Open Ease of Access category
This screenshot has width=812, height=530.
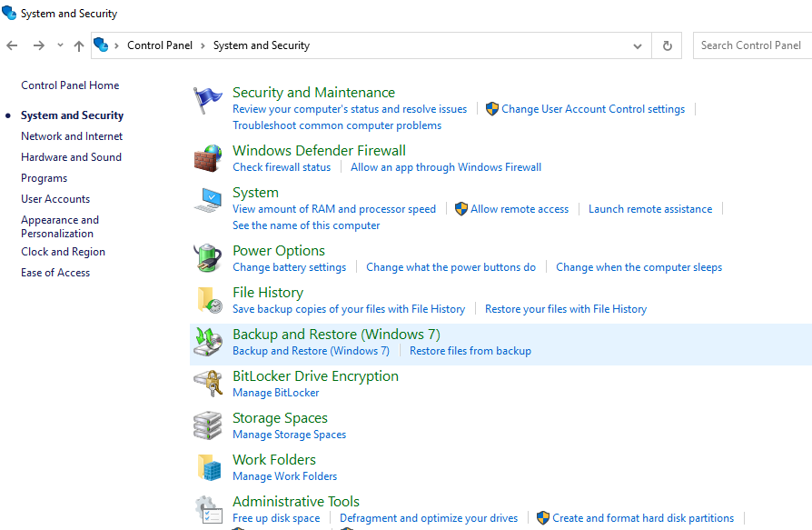point(55,273)
